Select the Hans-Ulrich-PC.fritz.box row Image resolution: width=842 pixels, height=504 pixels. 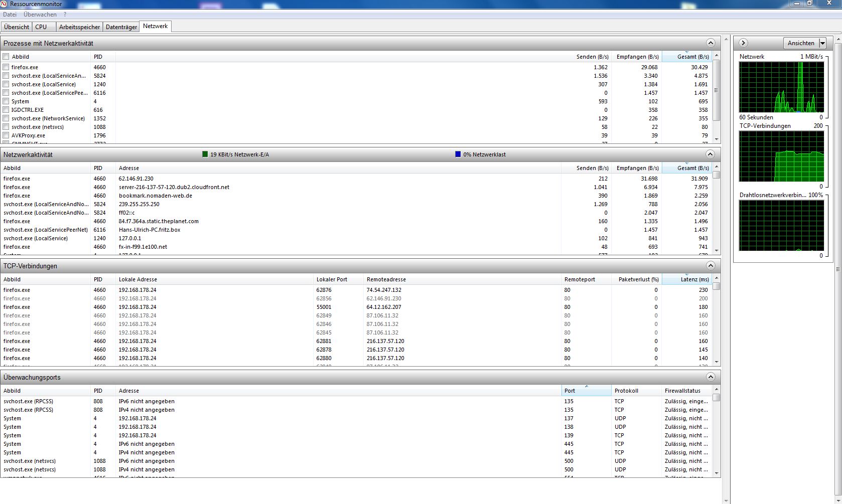click(356, 230)
